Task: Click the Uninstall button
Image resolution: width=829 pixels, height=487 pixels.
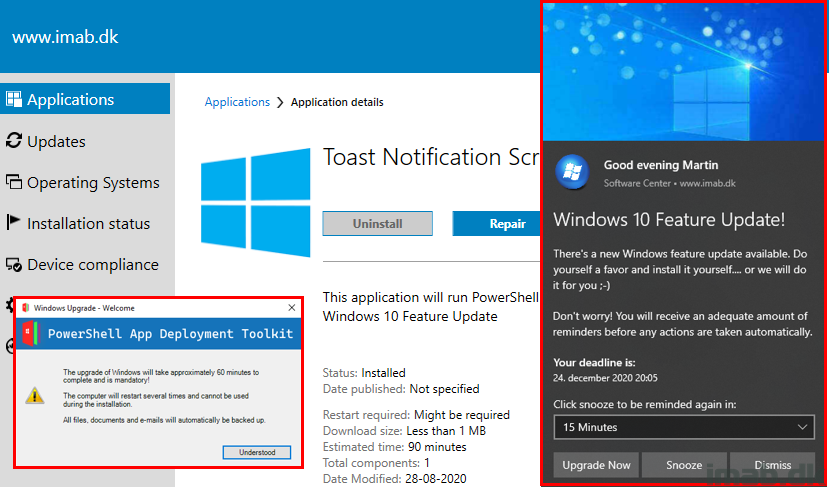Action: [377, 224]
